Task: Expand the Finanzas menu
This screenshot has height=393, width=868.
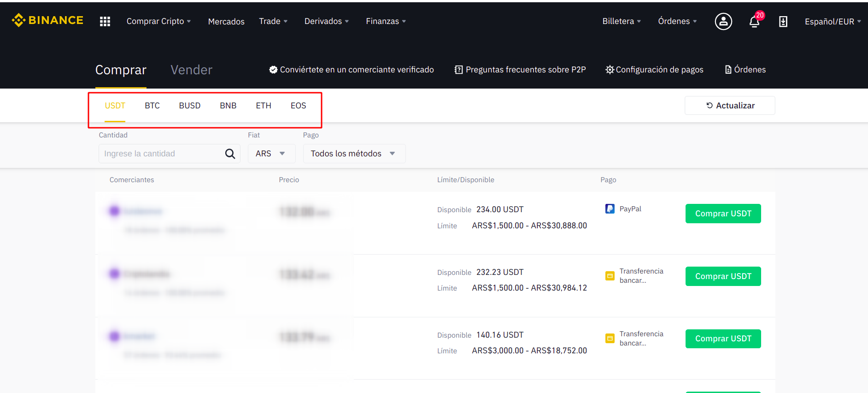Action: coord(386,21)
